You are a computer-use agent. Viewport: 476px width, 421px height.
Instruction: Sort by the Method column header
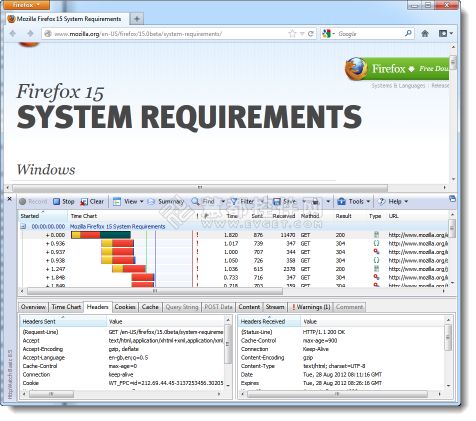310,216
